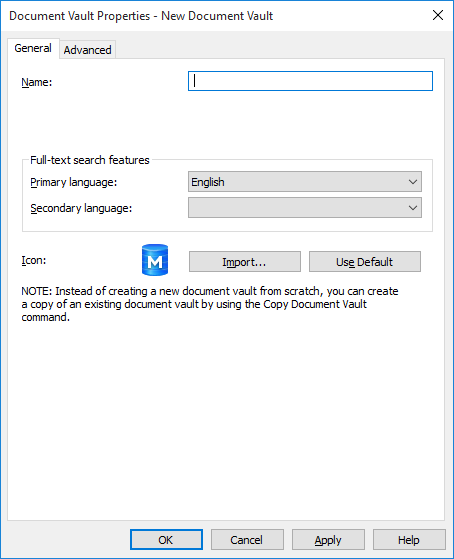Expand the empty Secondary language dropdown
The height and width of the screenshot is (559, 454).
[x=305, y=208]
